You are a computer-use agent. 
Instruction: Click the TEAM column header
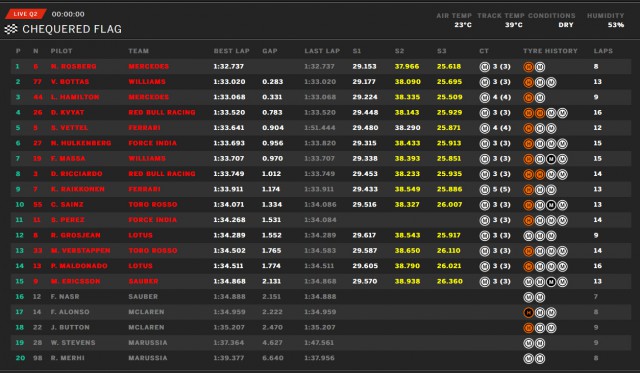[x=139, y=51]
